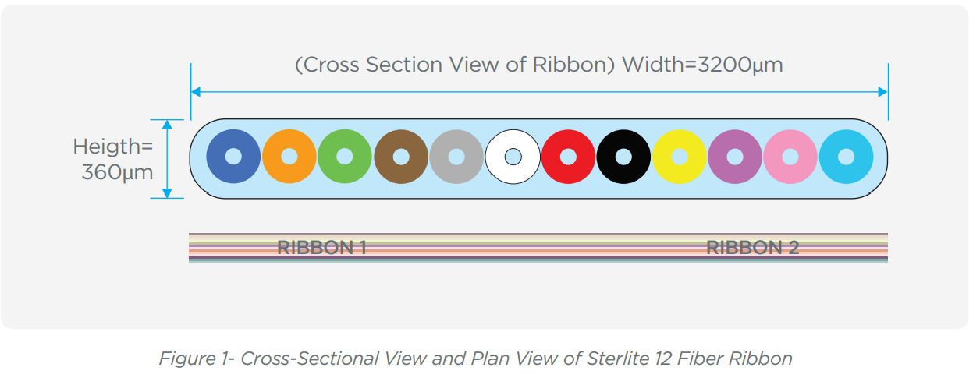Image resolution: width=980 pixels, height=385 pixels.
Task: Click the right arrowhead of width dimension
Action: click(x=882, y=92)
